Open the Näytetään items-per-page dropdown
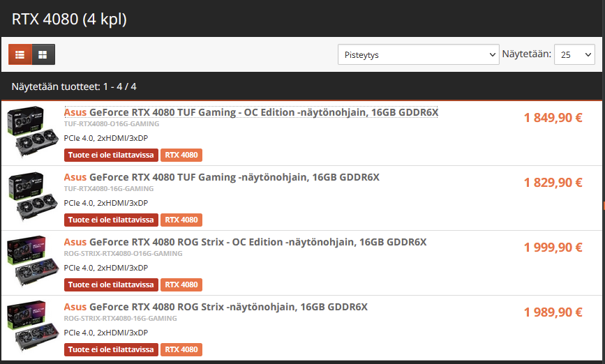 574,54
